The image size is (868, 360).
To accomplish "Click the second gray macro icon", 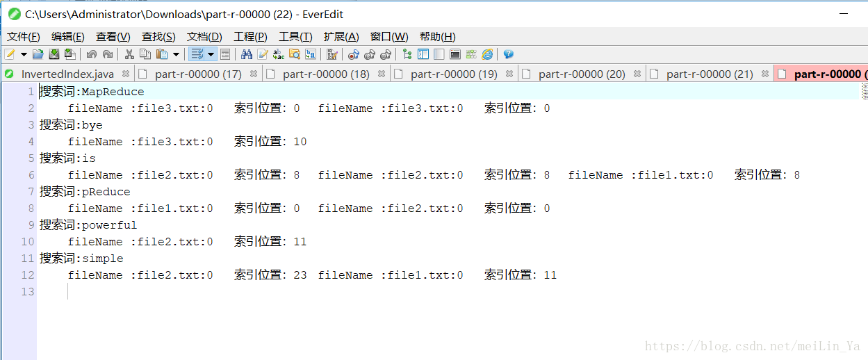I will [370, 54].
